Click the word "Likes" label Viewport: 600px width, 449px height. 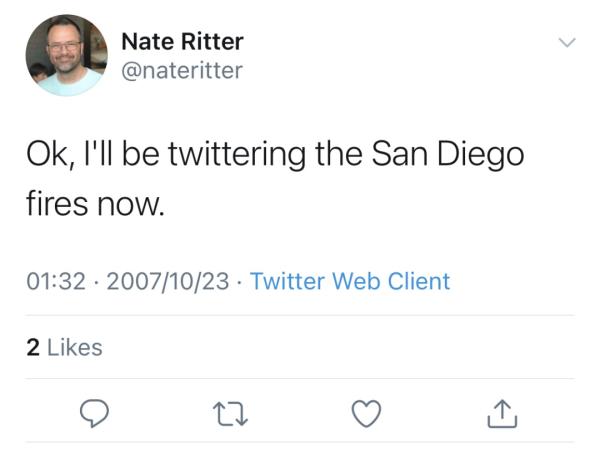coord(75,347)
